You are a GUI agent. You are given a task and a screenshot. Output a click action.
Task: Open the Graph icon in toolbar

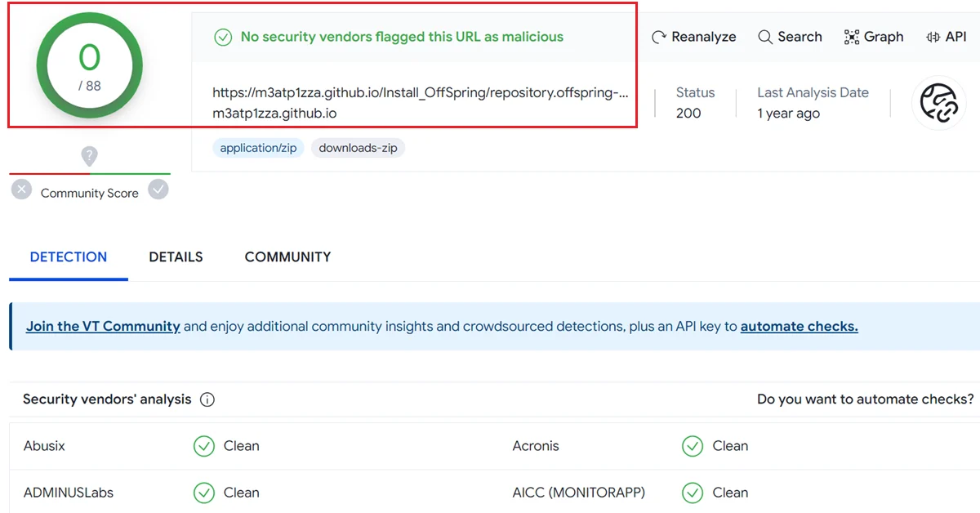[852, 37]
